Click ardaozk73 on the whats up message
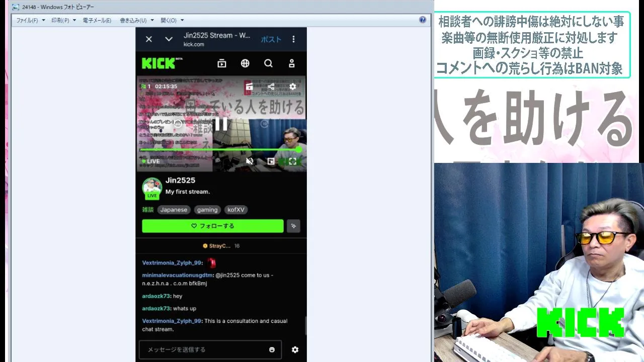Screen dimensions: 644x362 tap(156, 308)
